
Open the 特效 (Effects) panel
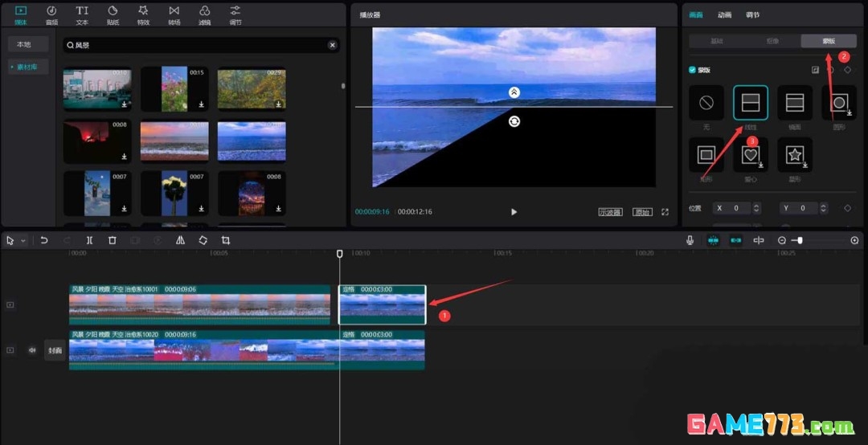click(143, 14)
